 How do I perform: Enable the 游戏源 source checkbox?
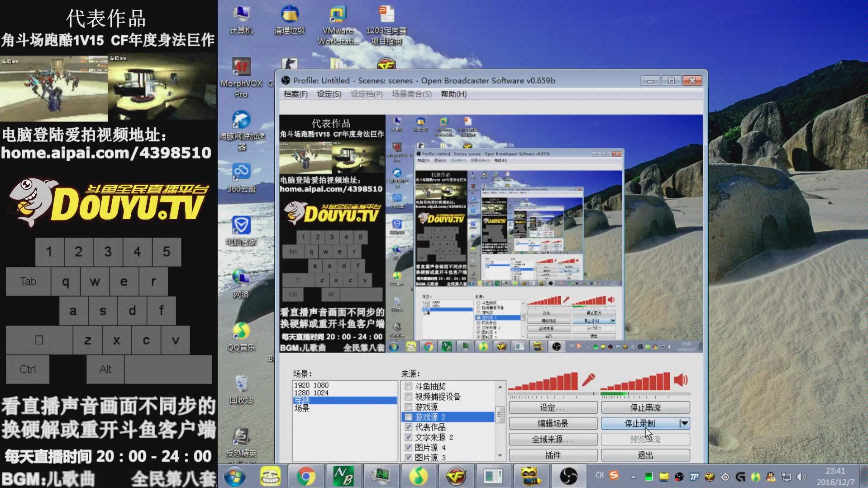coord(408,407)
